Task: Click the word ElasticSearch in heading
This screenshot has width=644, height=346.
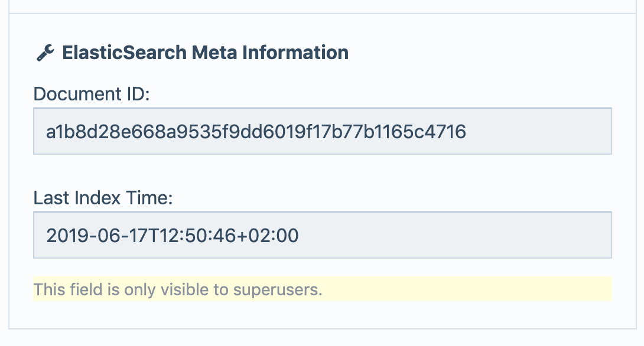Action: pyautogui.click(x=125, y=53)
